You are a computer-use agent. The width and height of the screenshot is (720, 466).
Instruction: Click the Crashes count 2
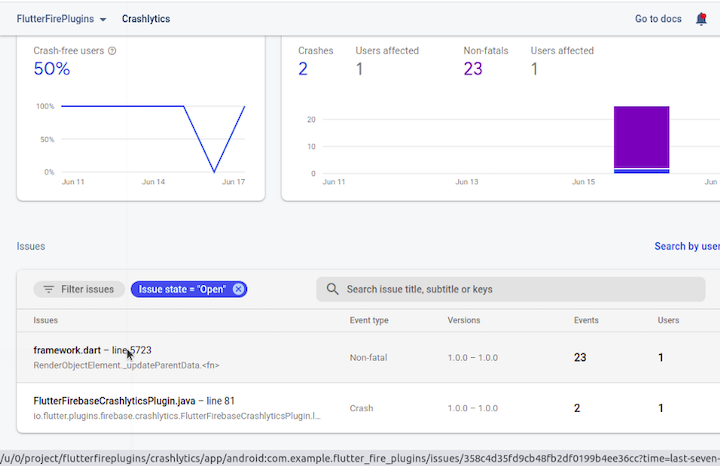point(304,69)
